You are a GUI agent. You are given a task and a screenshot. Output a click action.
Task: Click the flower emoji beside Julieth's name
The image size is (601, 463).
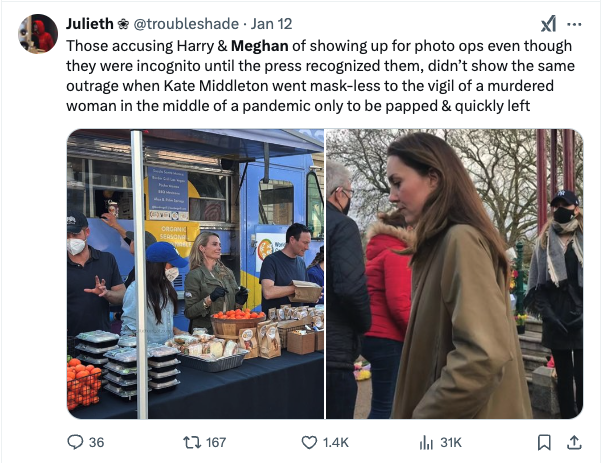point(123,23)
